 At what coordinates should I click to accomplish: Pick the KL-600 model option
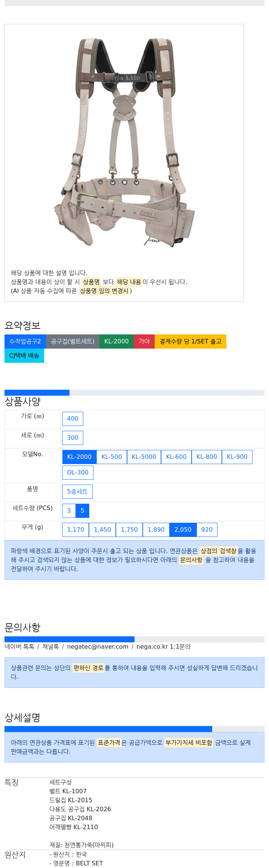(x=176, y=457)
